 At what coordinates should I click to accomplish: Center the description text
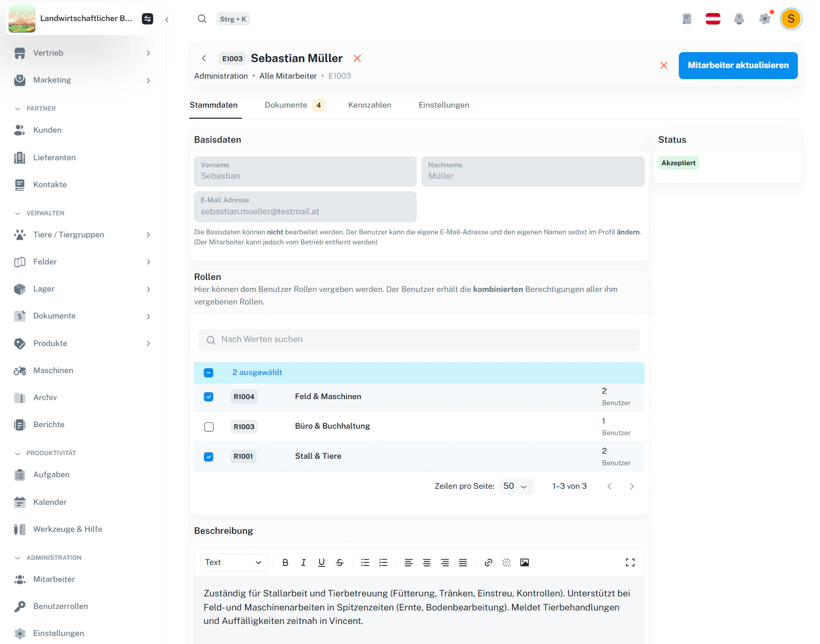tap(427, 562)
